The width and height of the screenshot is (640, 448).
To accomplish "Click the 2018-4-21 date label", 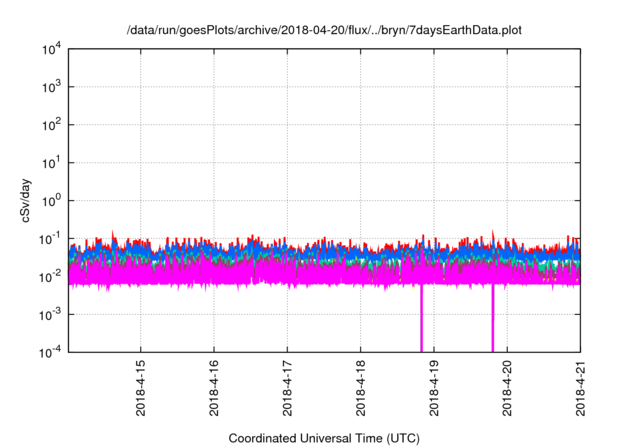I will point(580,388).
